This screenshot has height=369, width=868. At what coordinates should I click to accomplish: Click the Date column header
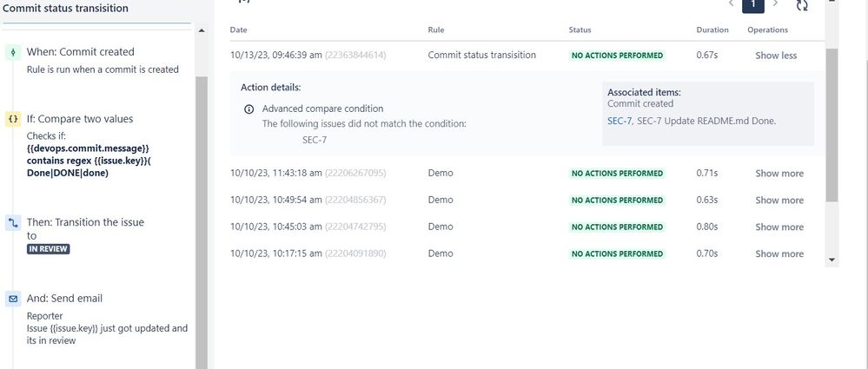(x=238, y=30)
